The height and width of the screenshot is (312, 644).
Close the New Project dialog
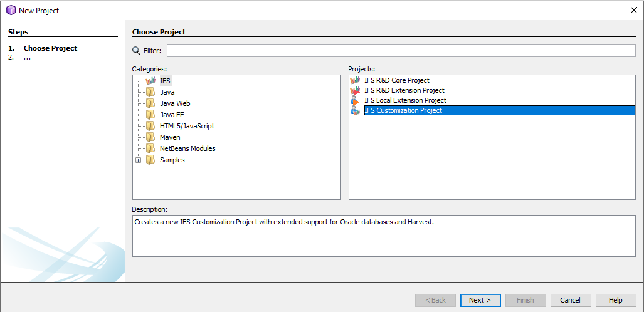(x=633, y=10)
